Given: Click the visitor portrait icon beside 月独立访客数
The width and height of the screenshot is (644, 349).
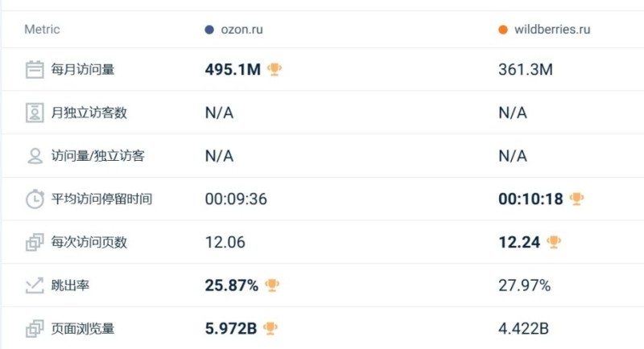Looking at the screenshot, I should (35, 113).
